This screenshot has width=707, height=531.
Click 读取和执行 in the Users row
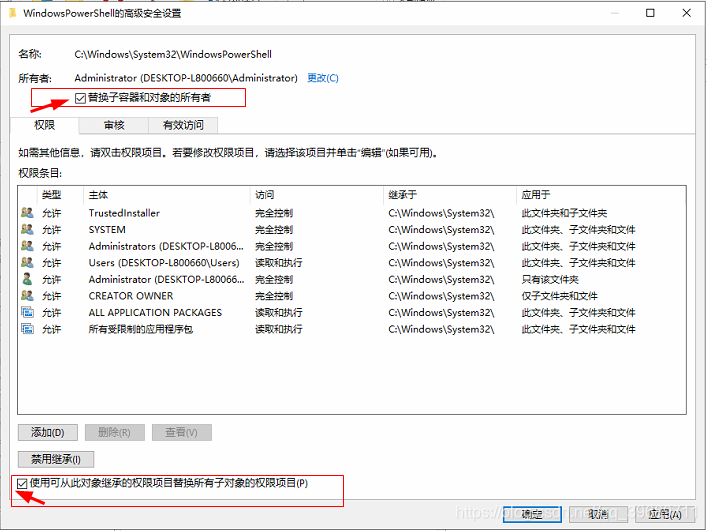click(279, 262)
